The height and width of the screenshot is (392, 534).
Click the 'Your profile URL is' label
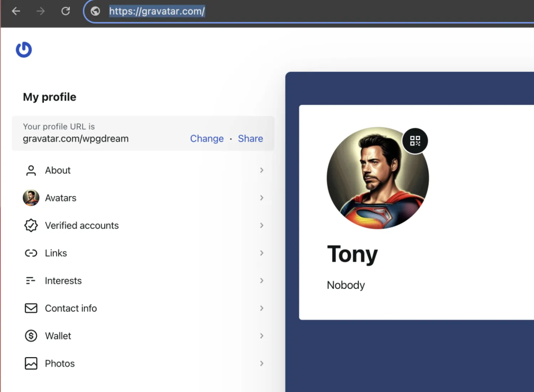coord(59,127)
